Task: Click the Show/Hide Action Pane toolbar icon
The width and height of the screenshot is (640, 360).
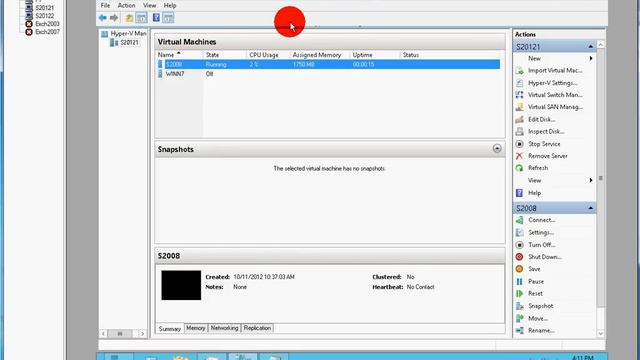Action: tap(168, 18)
